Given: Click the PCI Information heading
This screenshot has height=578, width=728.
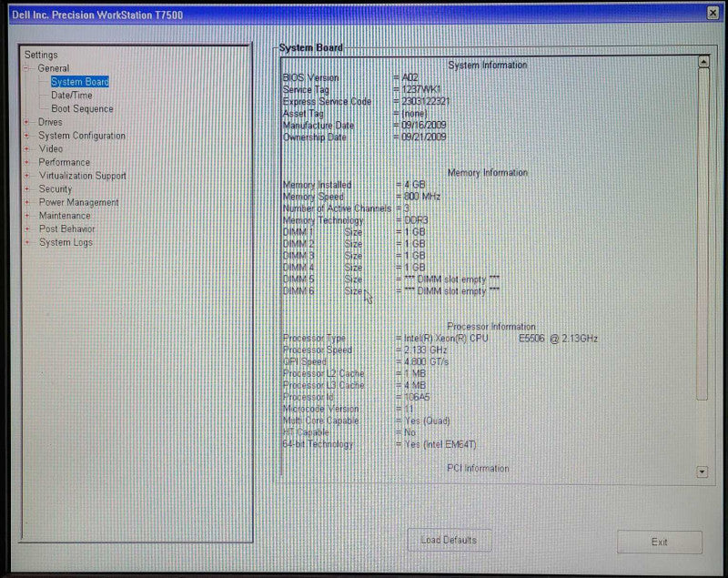Looking at the screenshot, I should (x=478, y=468).
